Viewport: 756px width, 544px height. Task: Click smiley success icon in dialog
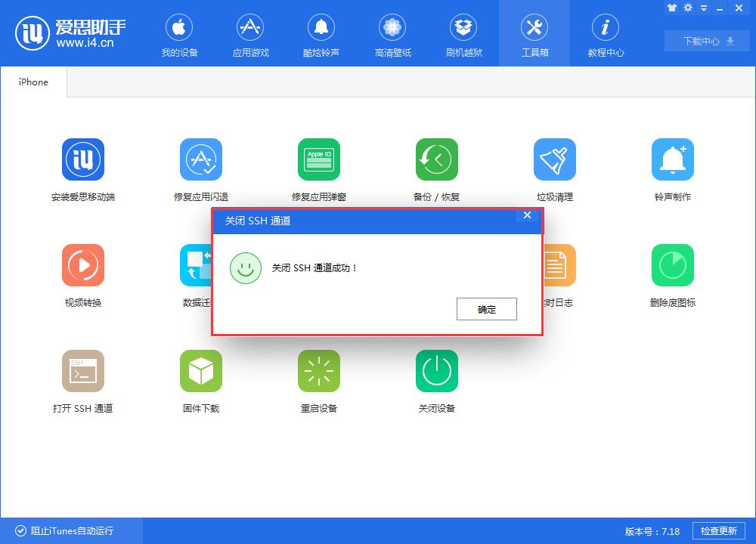(246, 268)
